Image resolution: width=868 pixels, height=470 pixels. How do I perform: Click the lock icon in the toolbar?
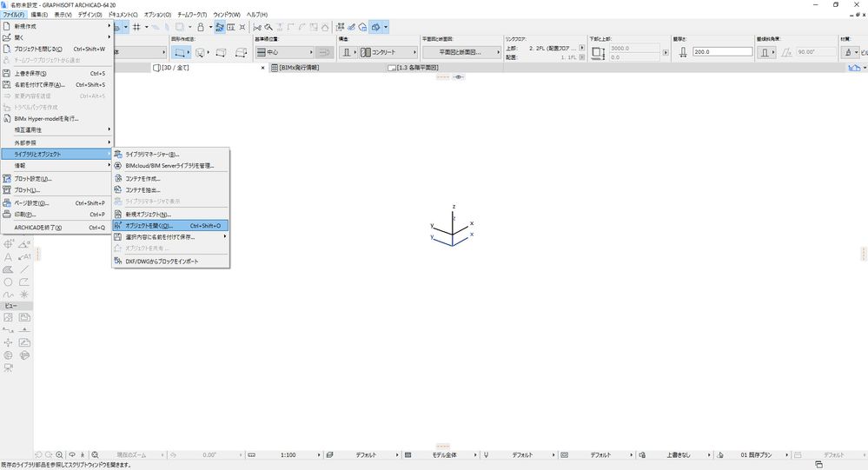click(201, 27)
